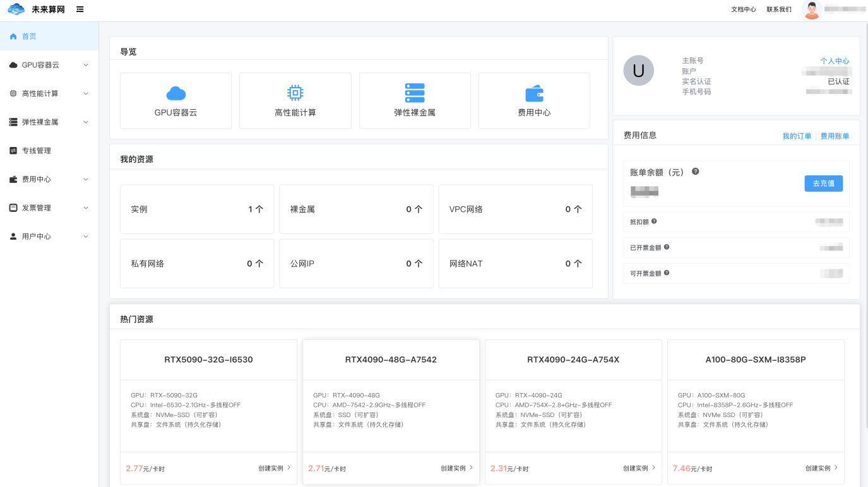868x487 pixels.
Task: Open 联系我们 in the top bar
Action: (779, 9)
